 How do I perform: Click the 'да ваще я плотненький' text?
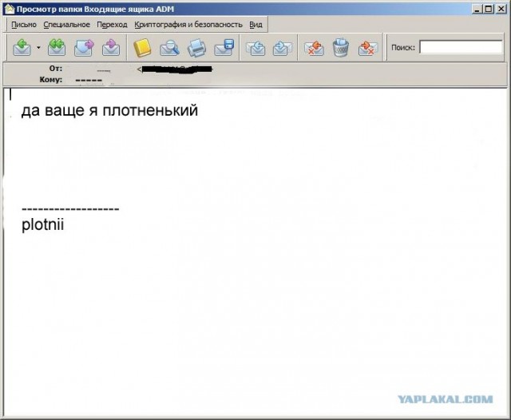pyautogui.click(x=109, y=110)
